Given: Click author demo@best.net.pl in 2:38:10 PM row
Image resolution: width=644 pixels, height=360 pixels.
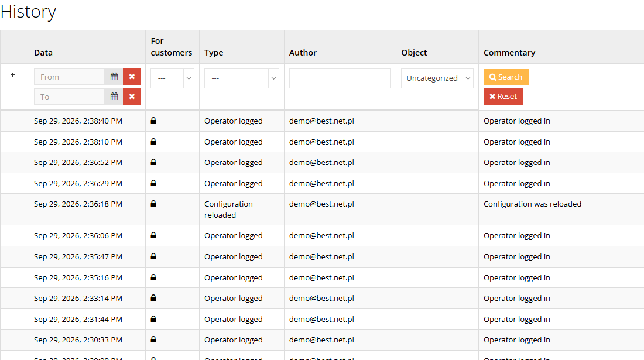Looking at the screenshot, I should pyautogui.click(x=321, y=142).
